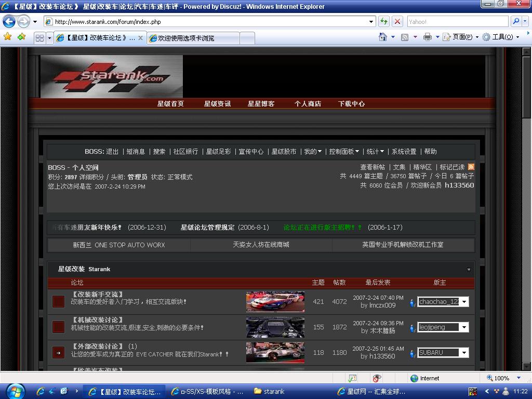The height and width of the screenshot is (399, 532).
Task: Open the 【改装新手交流】 forum
Action: click(98, 295)
